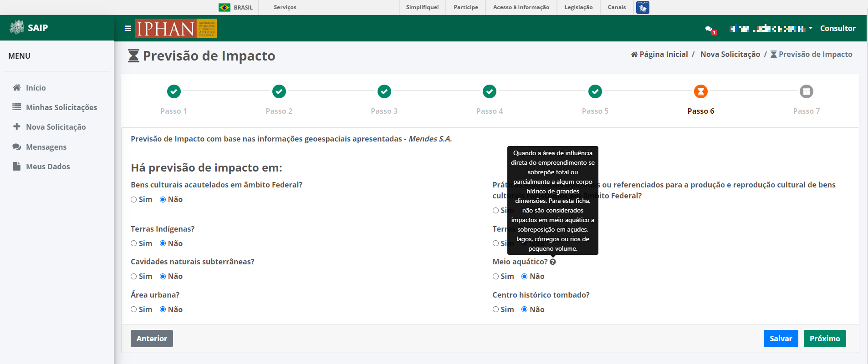The height and width of the screenshot is (364, 868).
Task: Open Minhas Solicitações in the sidebar
Action: (61, 107)
